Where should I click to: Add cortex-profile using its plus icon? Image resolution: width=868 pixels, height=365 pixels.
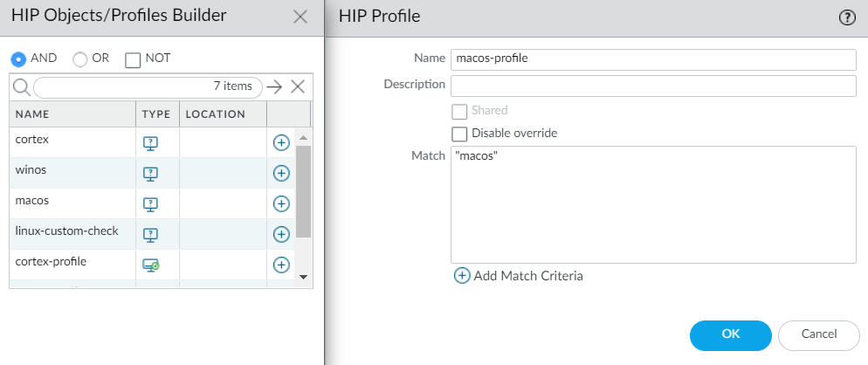[281, 265]
